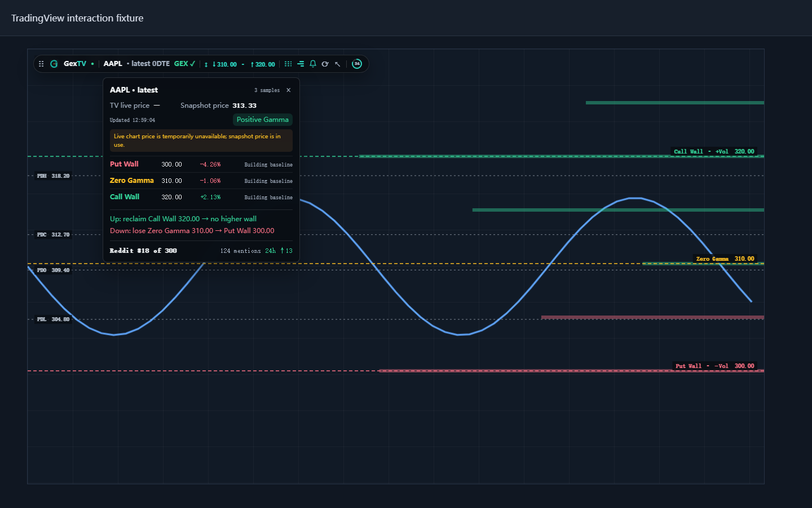Click the GexTV logo icon
This screenshot has height=508, width=812.
[x=54, y=64]
